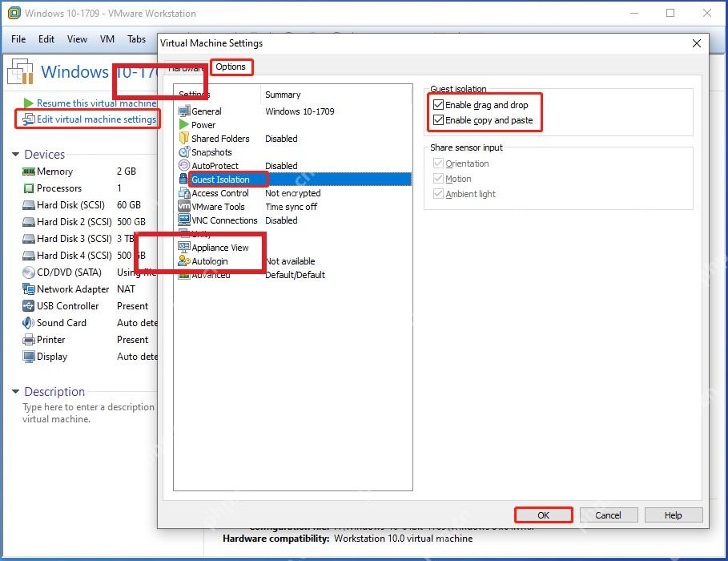This screenshot has width=728, height=561.
Task: Click the Shared Folders folder icon
Action: [184, 138]
